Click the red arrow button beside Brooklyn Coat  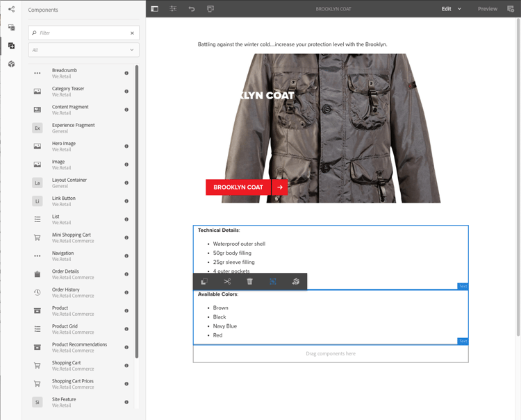tap(280, 187)
